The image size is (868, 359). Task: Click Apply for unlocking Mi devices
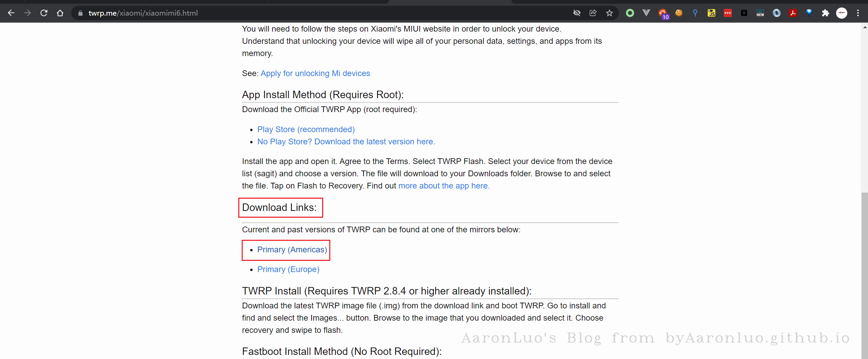tap(315, 73)
